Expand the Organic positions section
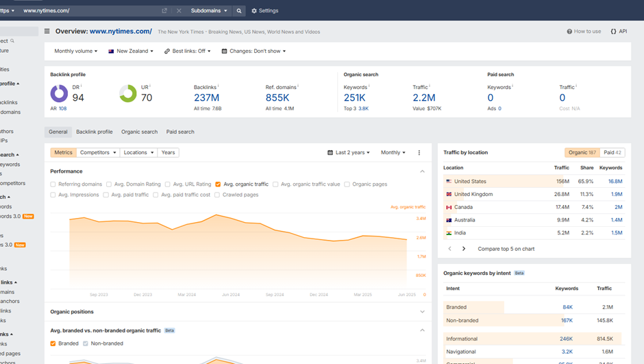This screenshot has width=644, height=364. 422,312
